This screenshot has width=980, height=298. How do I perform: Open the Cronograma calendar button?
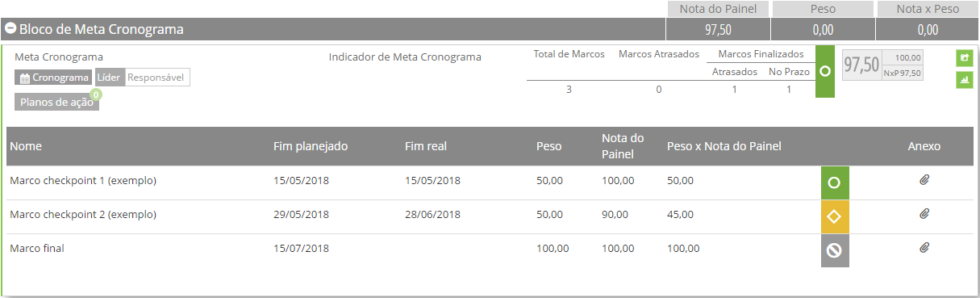point(53,78)
